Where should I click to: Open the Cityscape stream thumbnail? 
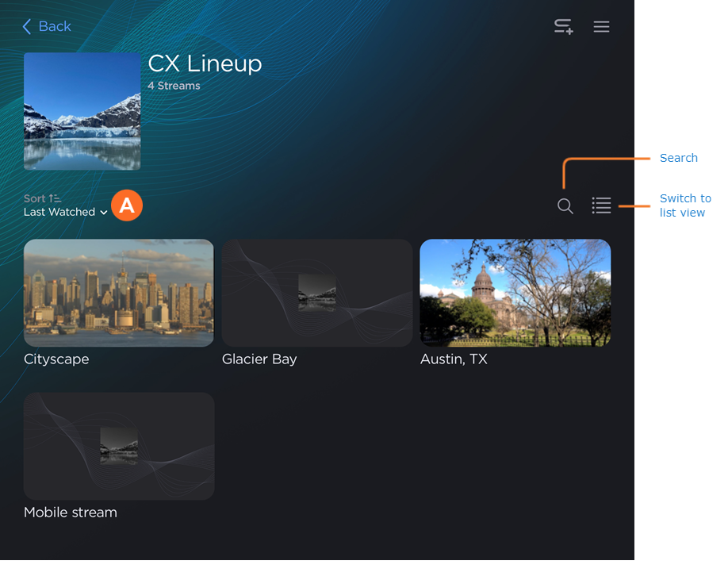(119, 293)
